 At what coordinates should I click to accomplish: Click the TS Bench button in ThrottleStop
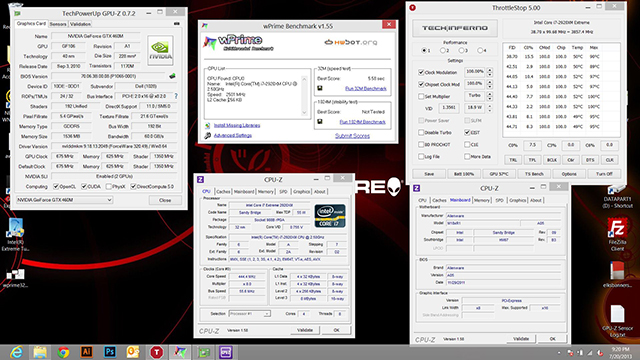[534, 174]
